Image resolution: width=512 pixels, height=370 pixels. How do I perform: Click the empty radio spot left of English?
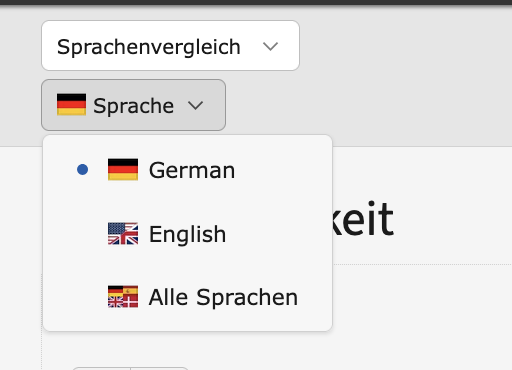pyautogui.click(x=82, y=234)
